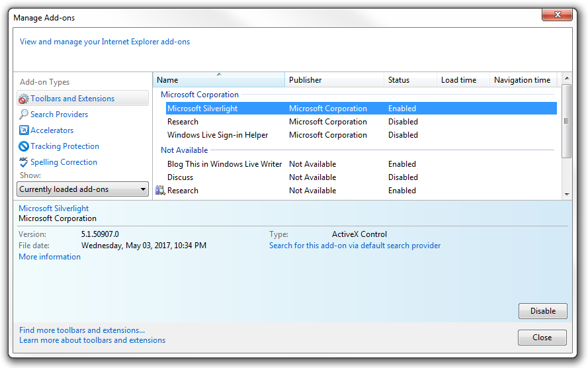The image size is (588, 368).
Task: Click the Microsoft Silverlight title in details pane
Action: pyautogui.click(x=54, y=208)
